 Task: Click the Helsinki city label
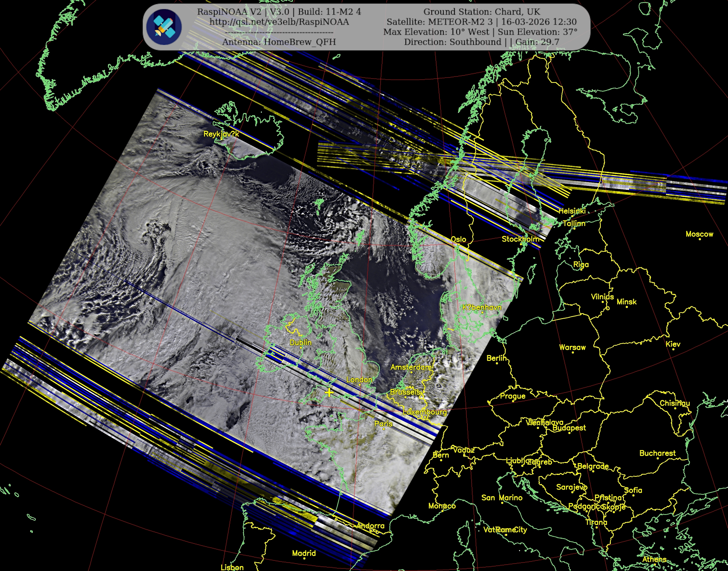(x=572, y=211)
